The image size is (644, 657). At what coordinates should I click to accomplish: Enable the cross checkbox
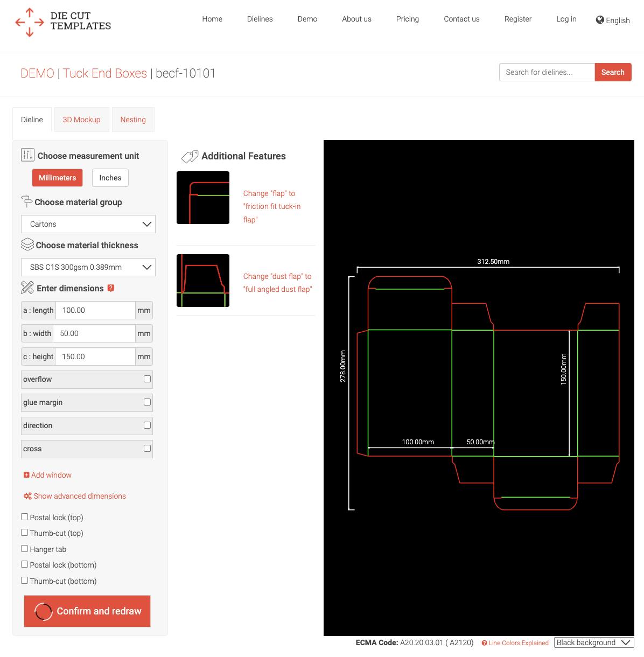[x=147, y=449]
